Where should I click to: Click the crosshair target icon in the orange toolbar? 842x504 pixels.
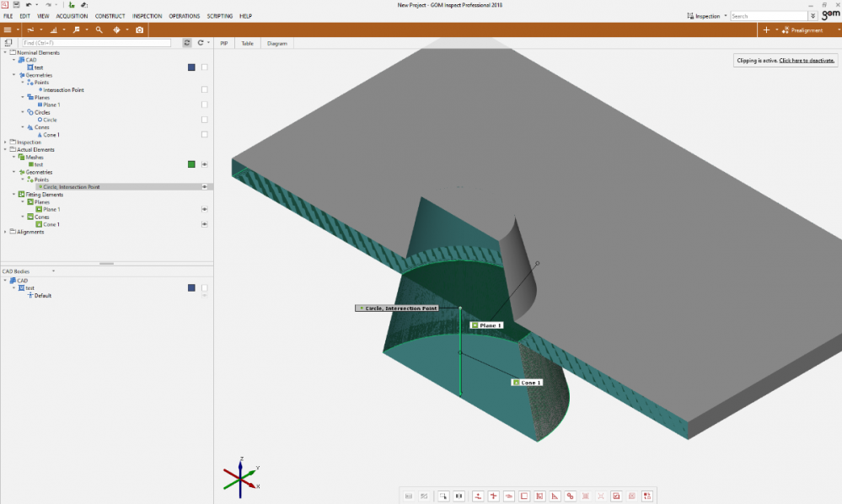click(x=116, y=30)
